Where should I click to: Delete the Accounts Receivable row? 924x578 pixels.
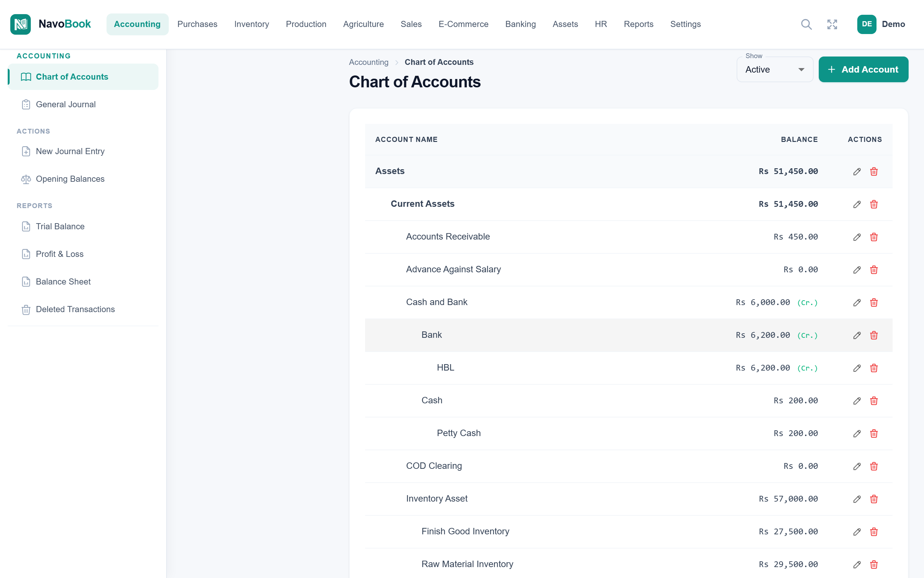pos(874,237)
